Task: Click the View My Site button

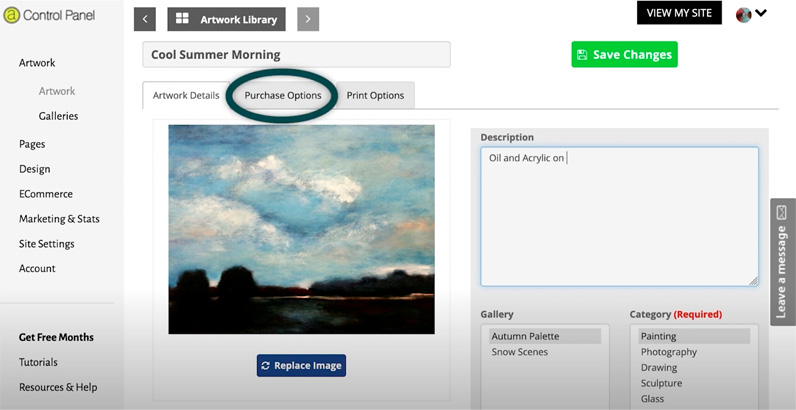Action: (x=678, y=13)
